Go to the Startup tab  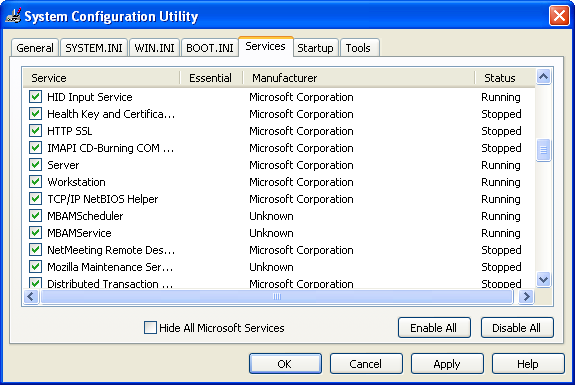315,48
